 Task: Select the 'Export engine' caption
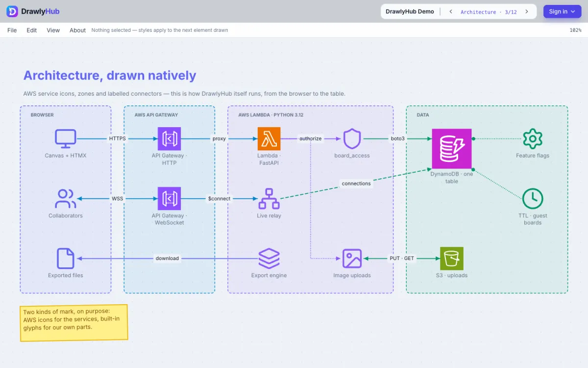[269, 276]
